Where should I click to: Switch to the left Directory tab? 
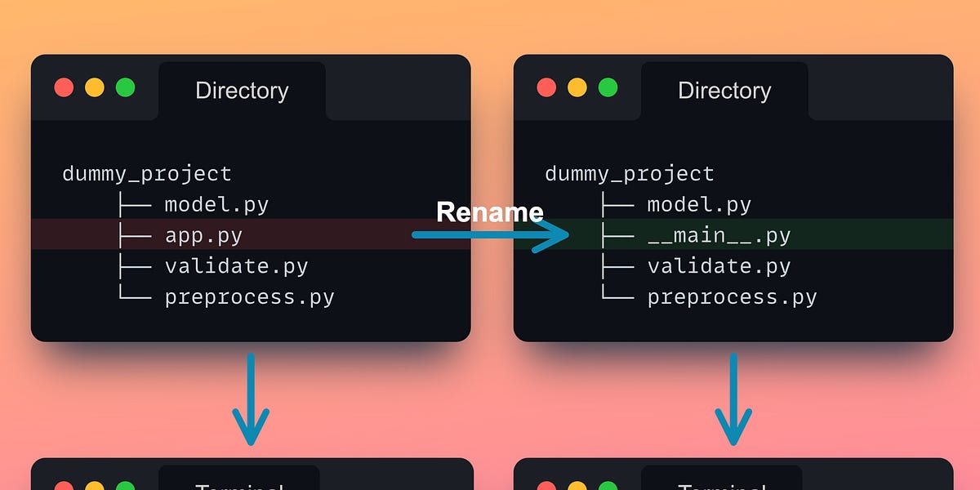pos(241,91)
